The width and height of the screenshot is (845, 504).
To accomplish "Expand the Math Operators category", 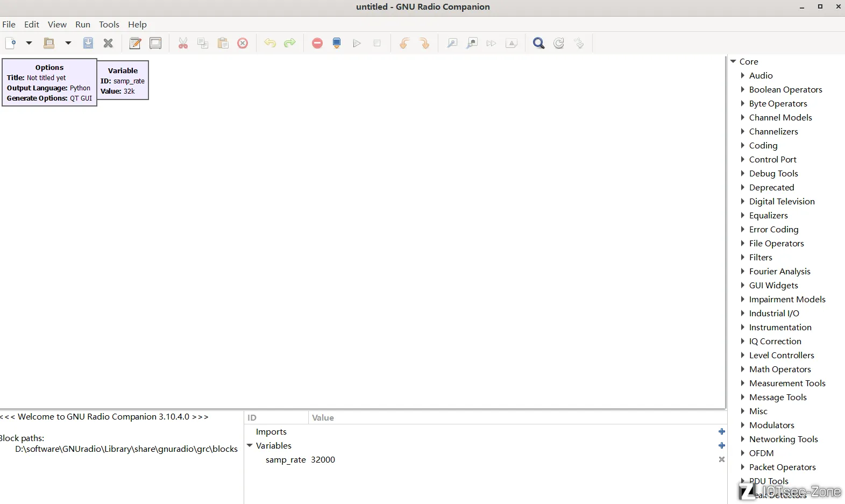I will 743,369.
